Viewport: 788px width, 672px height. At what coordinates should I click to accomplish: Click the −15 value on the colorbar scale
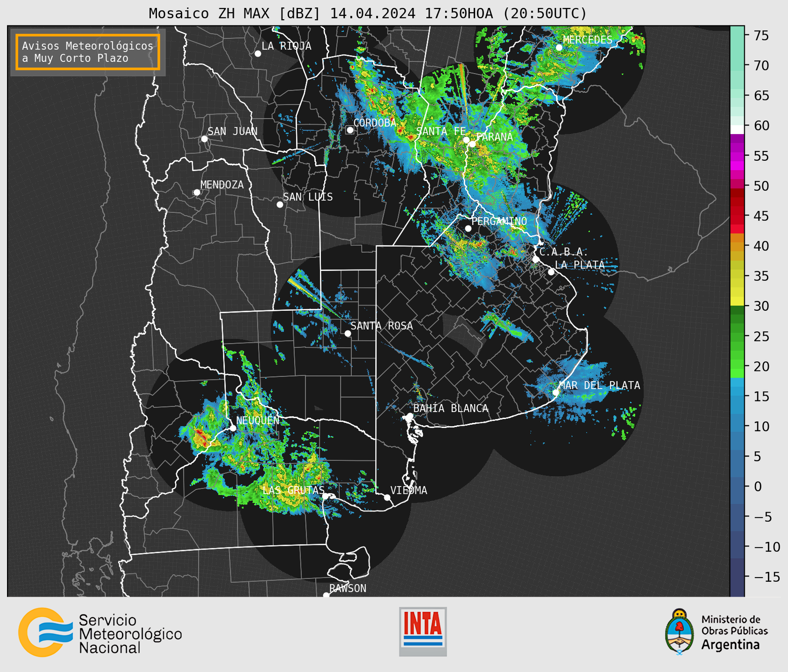click(767, 577)
